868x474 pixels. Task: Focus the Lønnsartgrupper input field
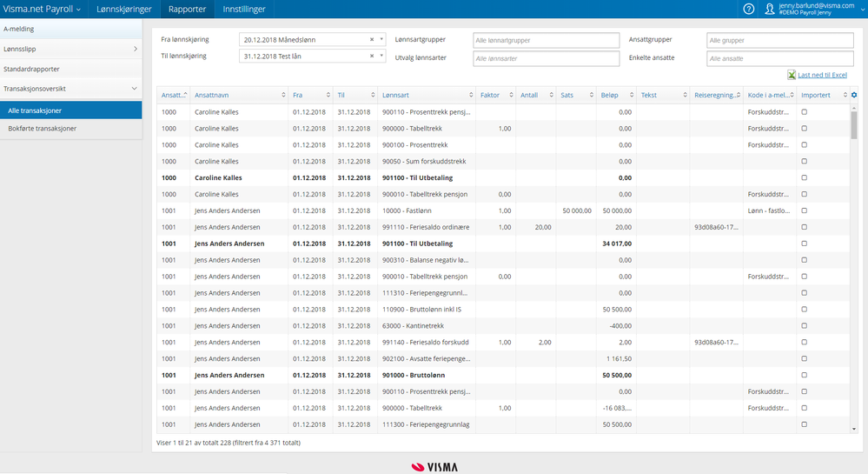(x=545, y=40)
